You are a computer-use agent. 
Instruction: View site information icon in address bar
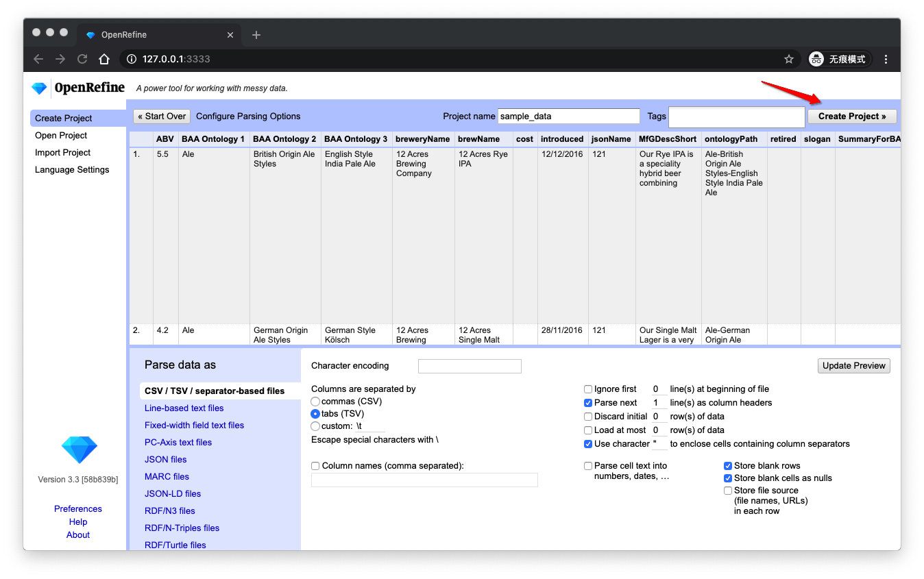(132, 59)
